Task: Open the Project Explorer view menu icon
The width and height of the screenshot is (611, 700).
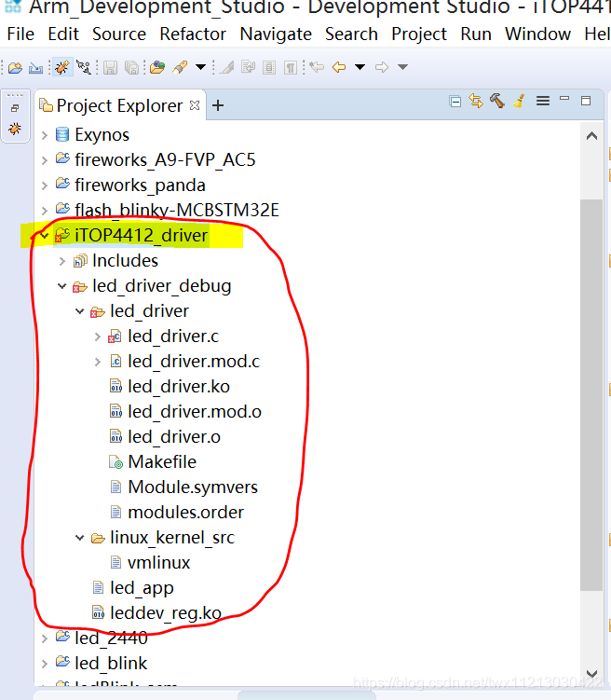Action: 543,102
